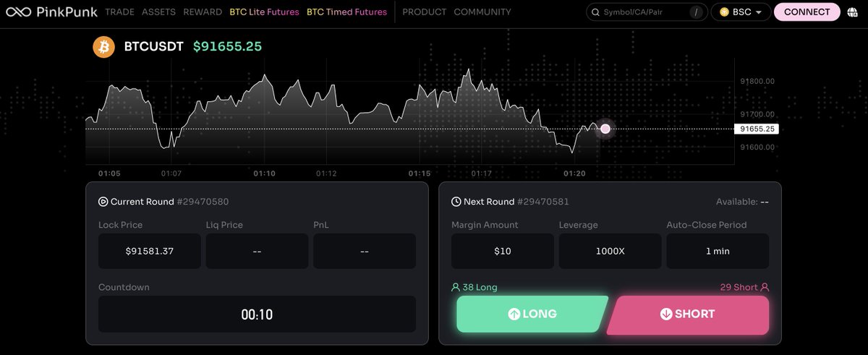Go to BTC Timed Futures
The width and height of the screenshot is (868, 355).
(x=346, y=12)
